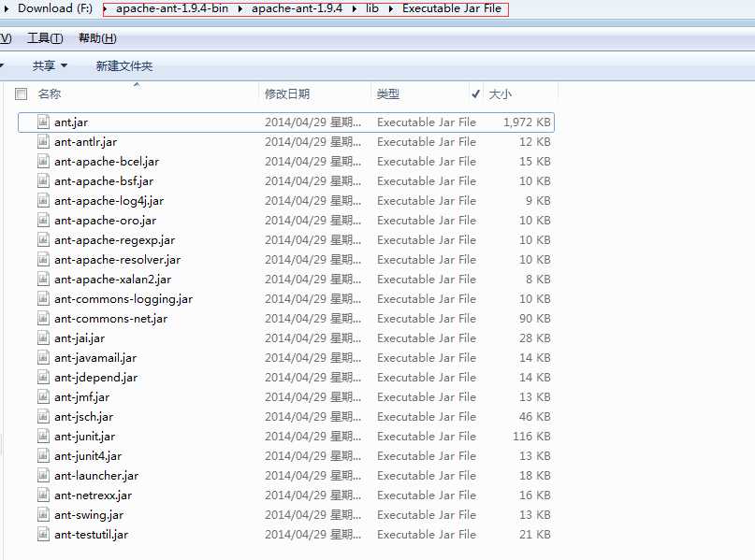Image resolution: width=755 pixels, height=560 pixels.
Task: Click the ant-apache-resolver.jar file icon
Action: [x=43, y=259]
